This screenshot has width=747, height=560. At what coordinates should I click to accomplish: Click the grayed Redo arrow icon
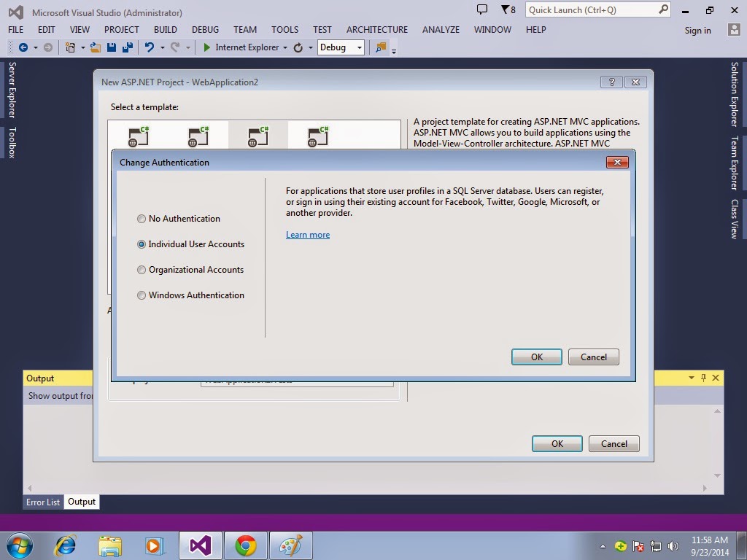point(175,47)
